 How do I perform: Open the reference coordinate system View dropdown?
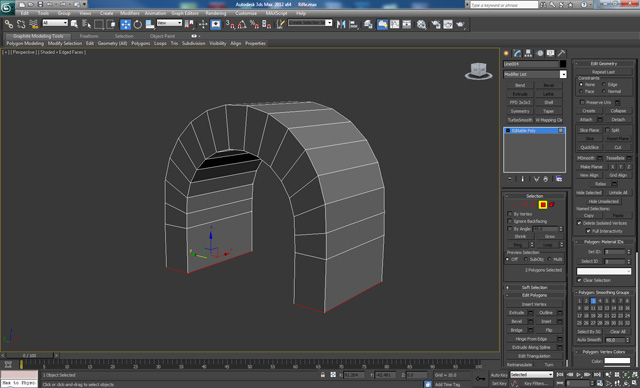point(169,23)
